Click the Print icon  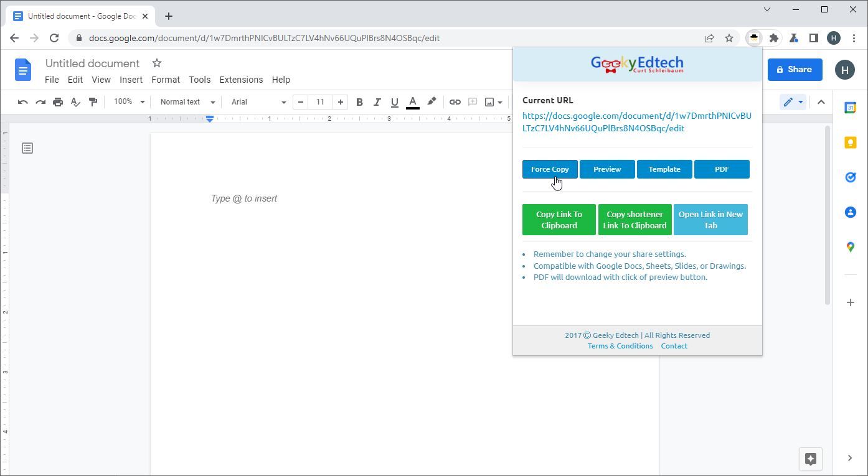pyautogui.click(x=58, y=102)
